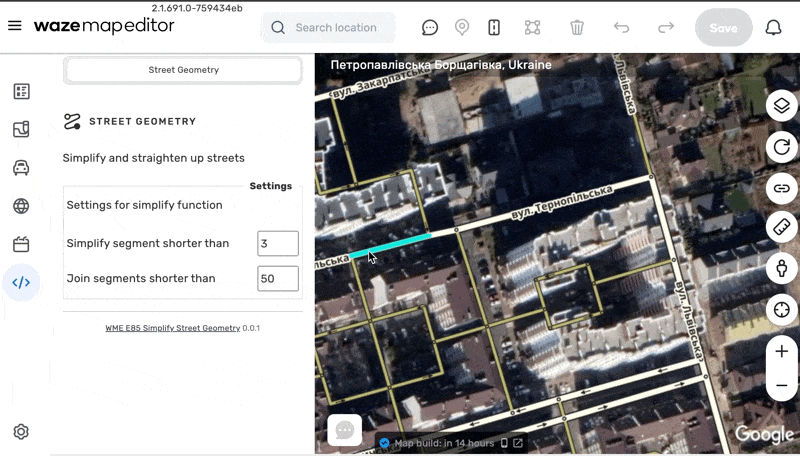
Task: Click Map build: in 14 hours status
Action: (444, 443)
